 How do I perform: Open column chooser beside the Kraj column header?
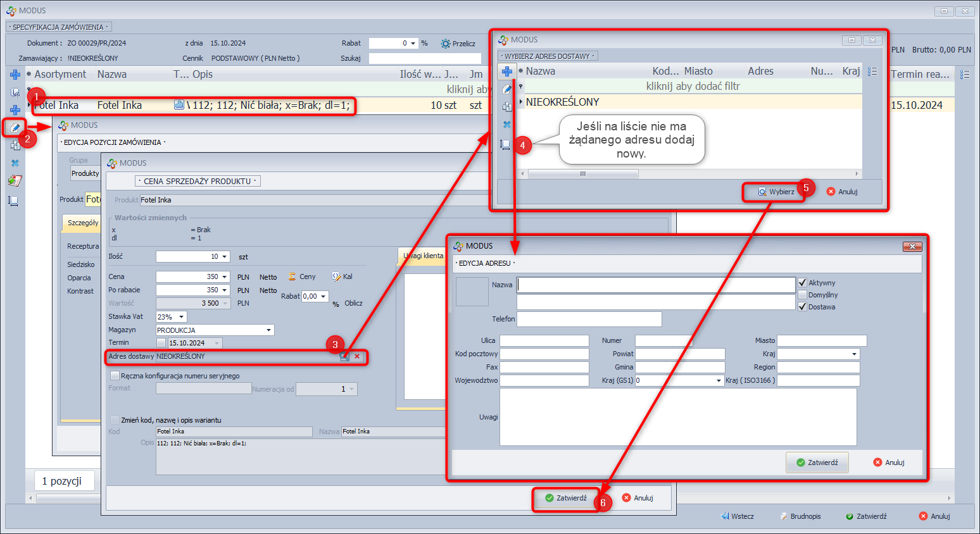(x=872, y=71)
